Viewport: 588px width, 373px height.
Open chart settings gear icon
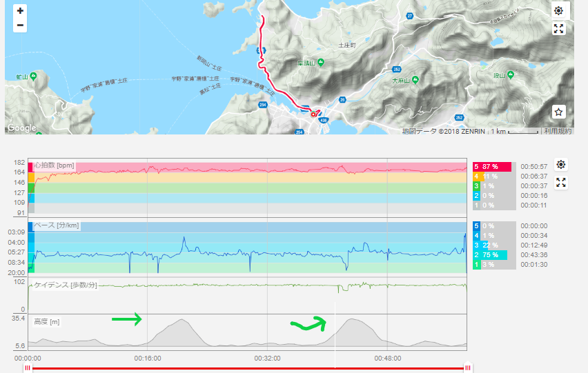[x=561, y=164]
